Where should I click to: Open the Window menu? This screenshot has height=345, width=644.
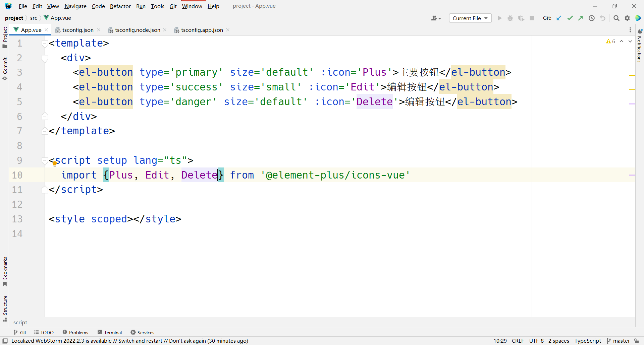point(192,6)
